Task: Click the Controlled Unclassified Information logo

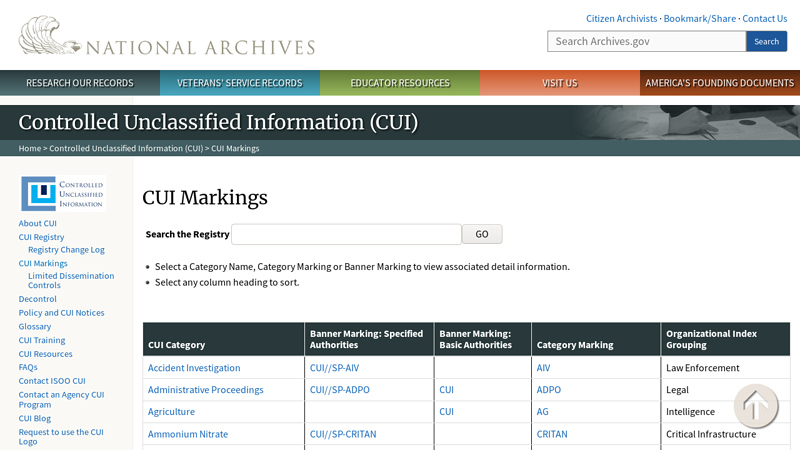Action: 63,193
